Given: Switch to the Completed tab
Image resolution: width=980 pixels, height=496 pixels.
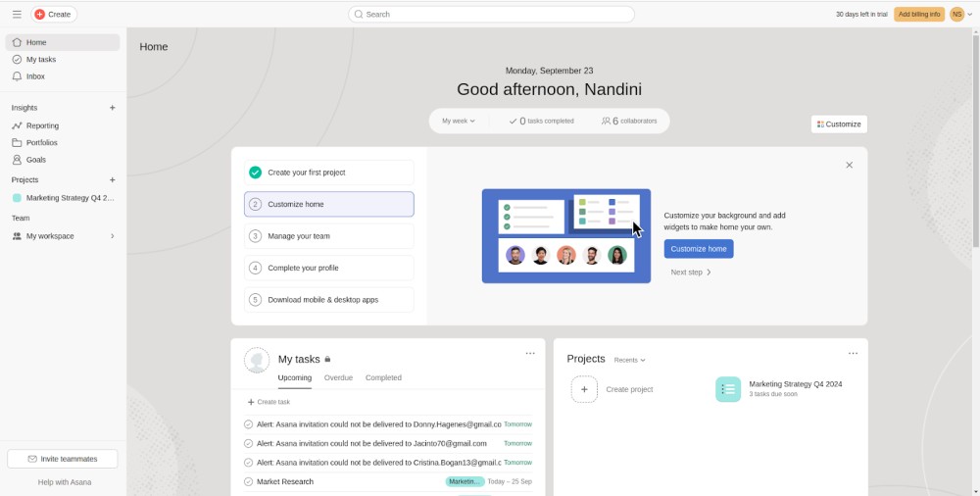Looking at the screenshot, I should click(x=383, y=377).
